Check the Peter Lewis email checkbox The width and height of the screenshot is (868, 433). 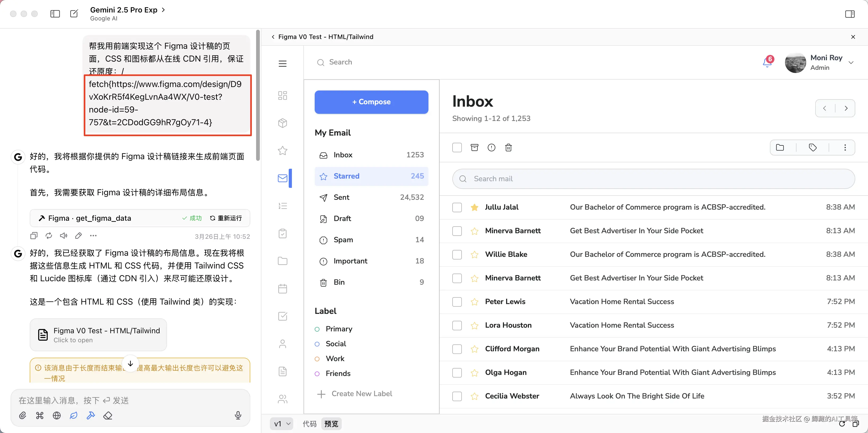(457, 302)
